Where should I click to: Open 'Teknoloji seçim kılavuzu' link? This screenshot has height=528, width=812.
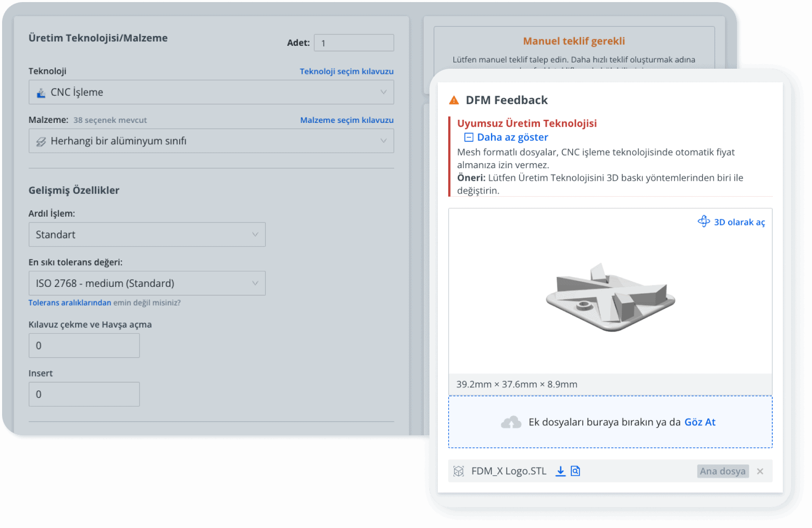point(346,71)
